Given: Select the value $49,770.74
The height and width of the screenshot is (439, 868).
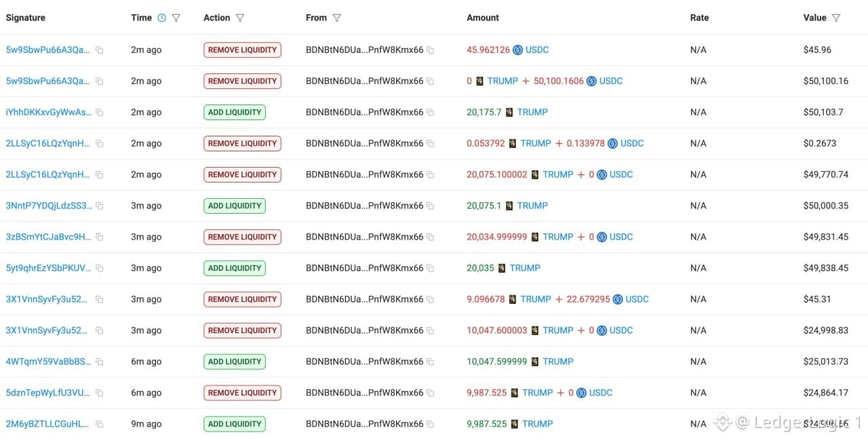Looking at the screenshot, I should 826,175.
